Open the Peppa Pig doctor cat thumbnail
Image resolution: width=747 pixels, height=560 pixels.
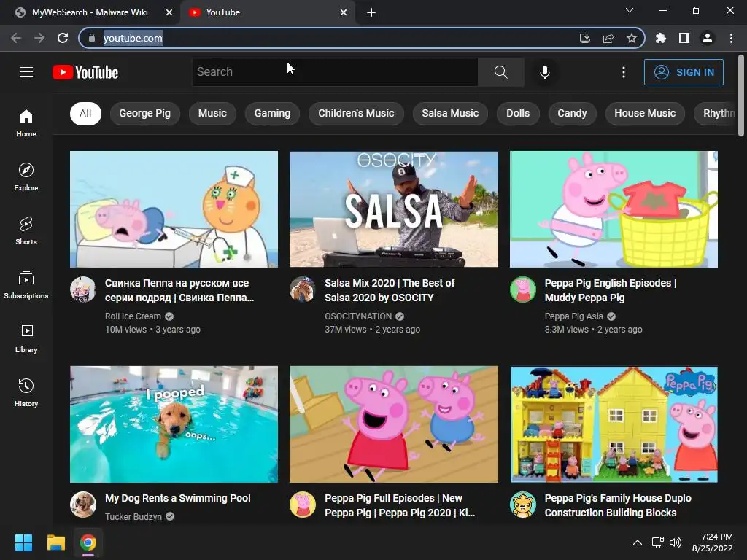174,209
